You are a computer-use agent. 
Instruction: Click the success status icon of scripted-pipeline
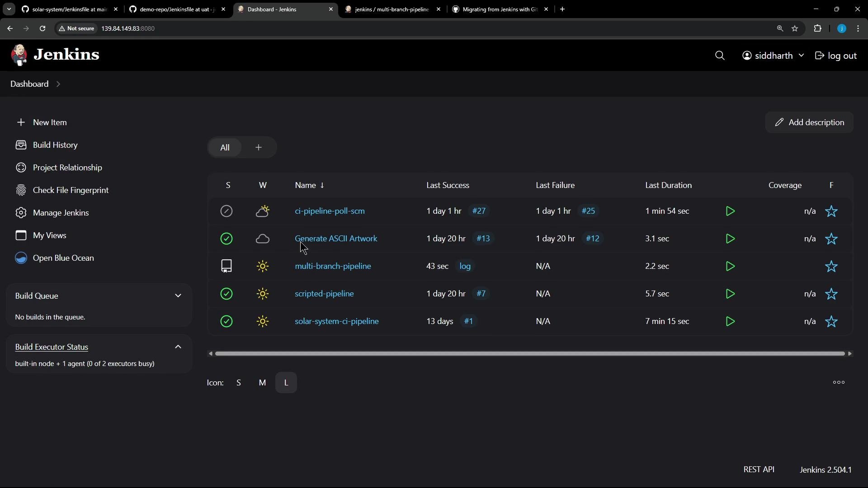click(x=226, y=294)
